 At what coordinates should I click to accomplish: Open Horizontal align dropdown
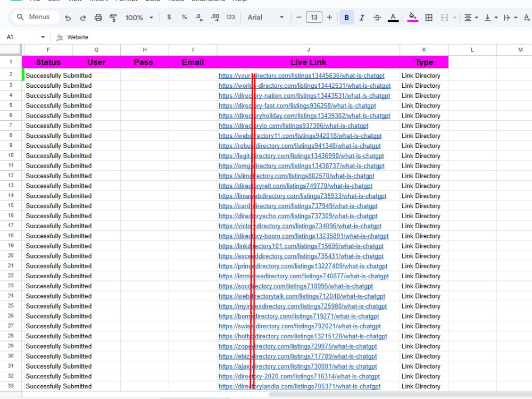coord(471,18)
